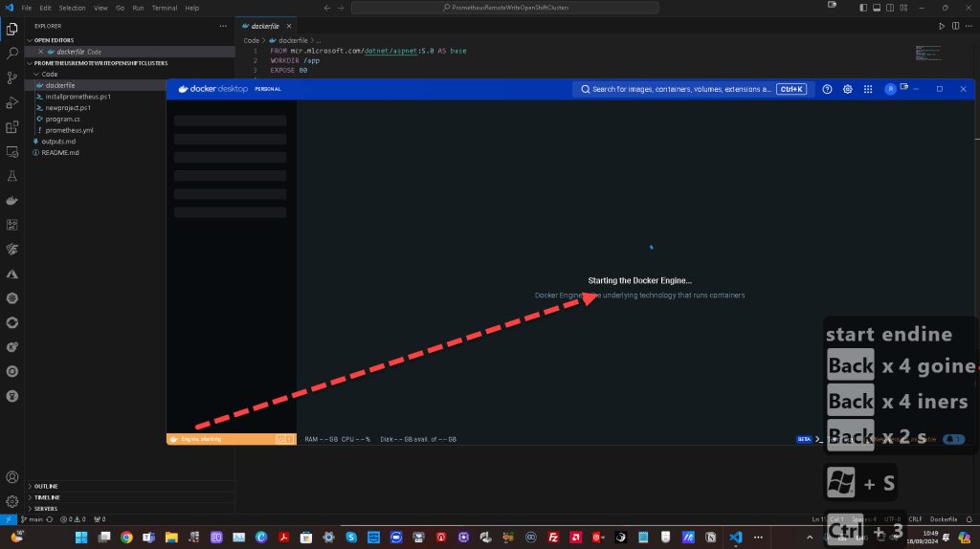The width and height of the screenshot is (980, 549).
Task: Open Run and Debug view in activity bar
Action: click(x=11, y=102)
